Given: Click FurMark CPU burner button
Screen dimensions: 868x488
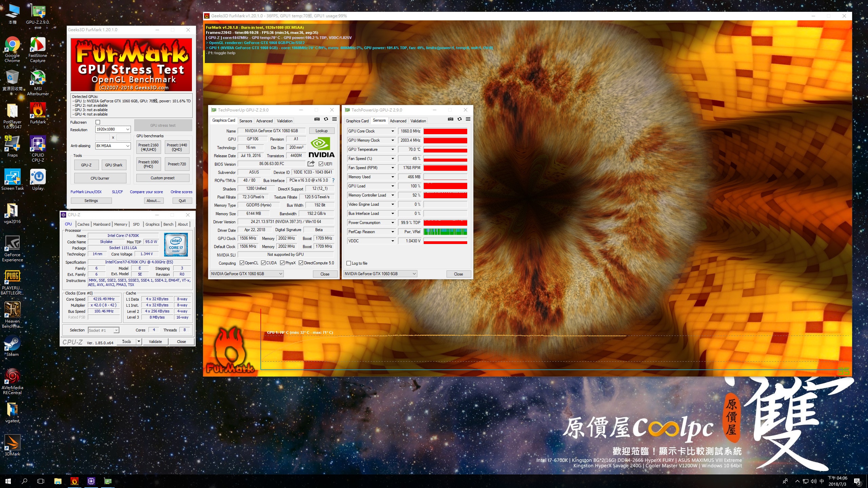Looking at the screenshot, I should (100, 178).
